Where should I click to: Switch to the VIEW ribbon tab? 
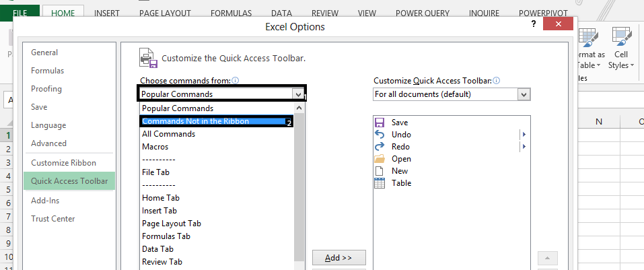367,13
